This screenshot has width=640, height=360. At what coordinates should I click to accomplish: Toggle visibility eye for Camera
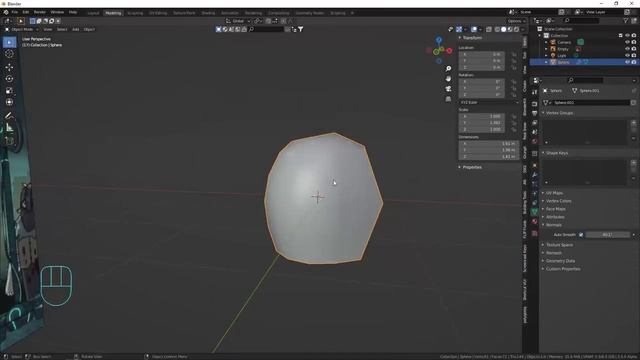627,42
